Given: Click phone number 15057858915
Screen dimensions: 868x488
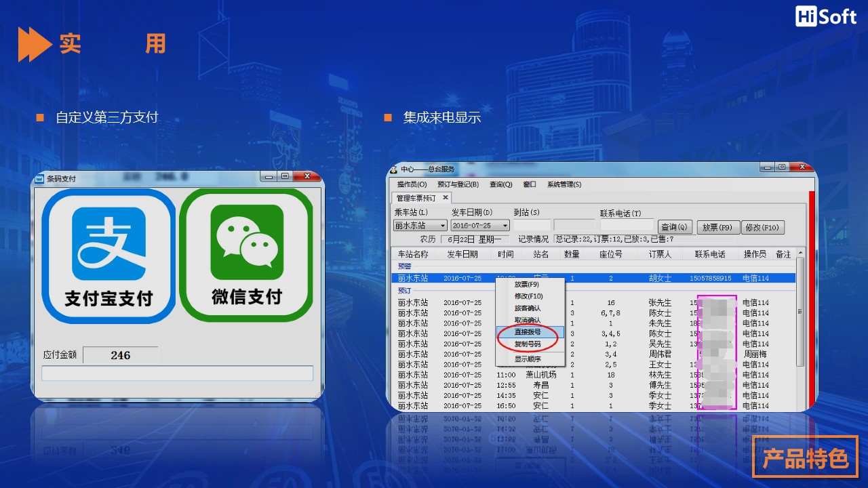Looking at the screenshot, I should point(710,278).
